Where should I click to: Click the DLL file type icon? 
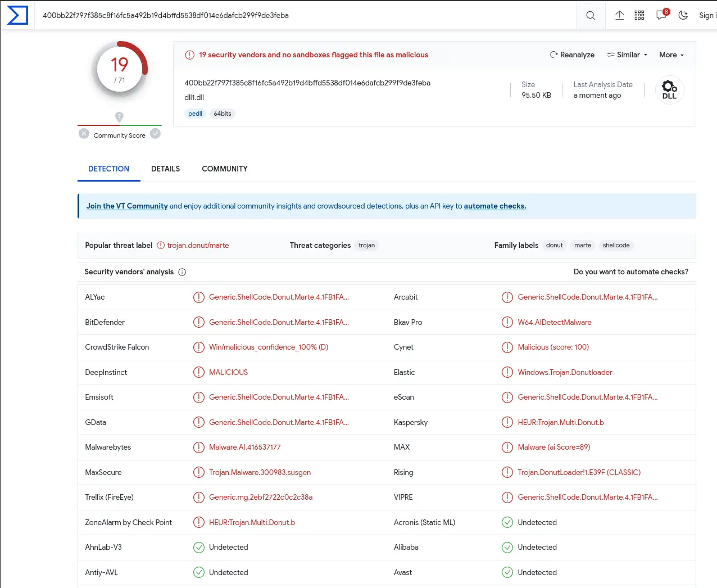(669, 90)
